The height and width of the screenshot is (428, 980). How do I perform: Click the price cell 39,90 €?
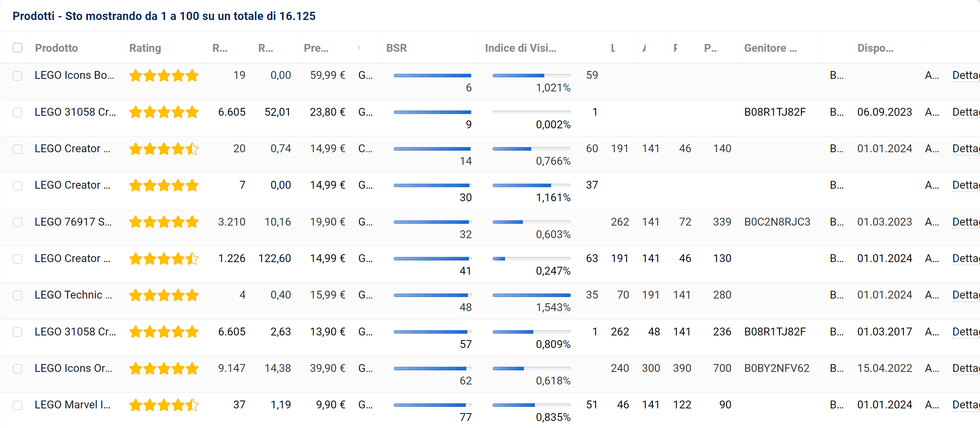pyautogui.click(x=328, y=368)
